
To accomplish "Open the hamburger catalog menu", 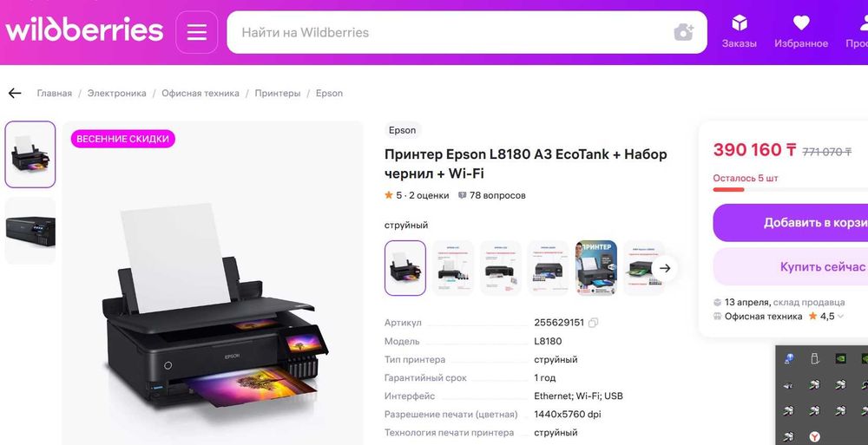I will (196, 32).
